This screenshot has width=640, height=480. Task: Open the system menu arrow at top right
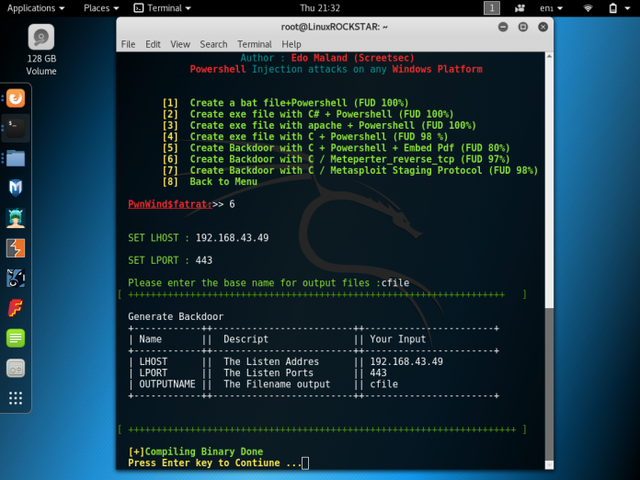pyautogui.click(x=627, y=8)
